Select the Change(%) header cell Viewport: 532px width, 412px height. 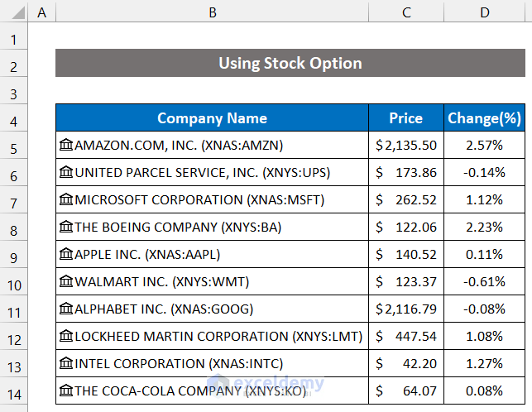pos(484,118)
